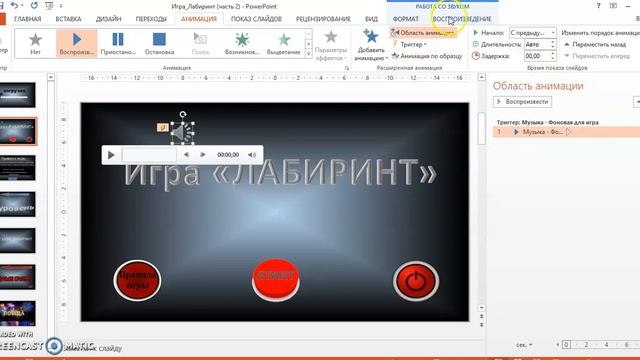This screenshot has height=360, width=640.
Task: Open the 'ВОСПРОИЗВЕДЕНИЕ' playback tab
Action: point(462,19)
